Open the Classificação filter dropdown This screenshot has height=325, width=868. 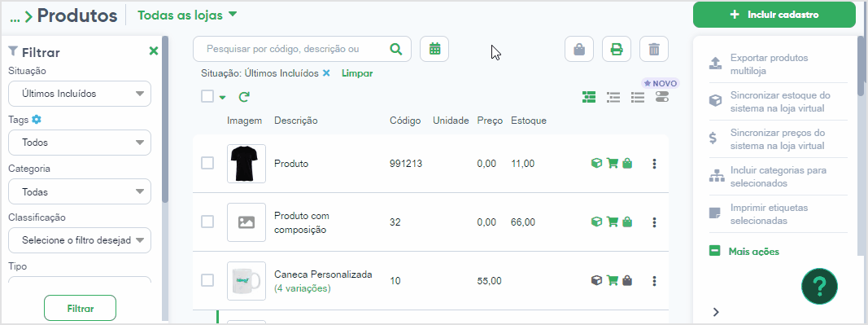click(x=80, y=241)
